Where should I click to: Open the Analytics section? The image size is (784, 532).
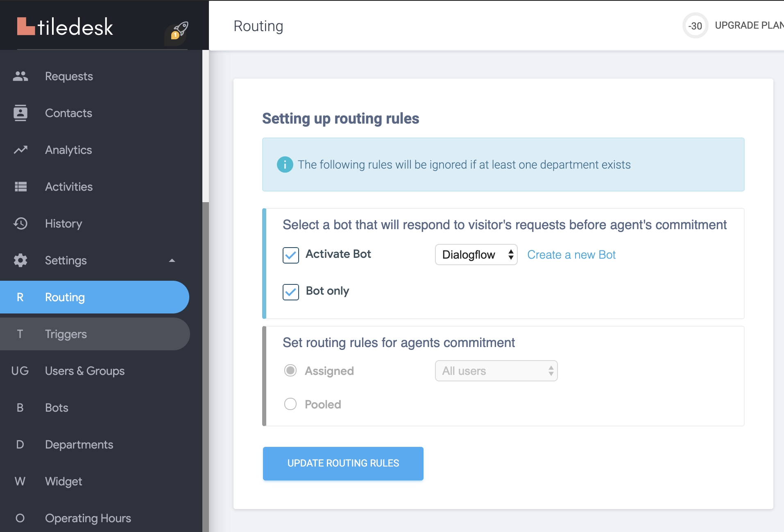[68, 150]
